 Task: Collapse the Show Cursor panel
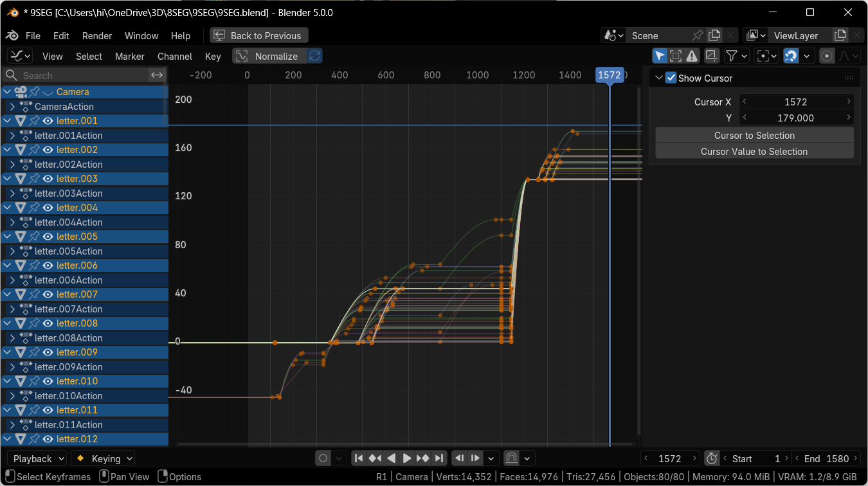[x=658, y=78]
